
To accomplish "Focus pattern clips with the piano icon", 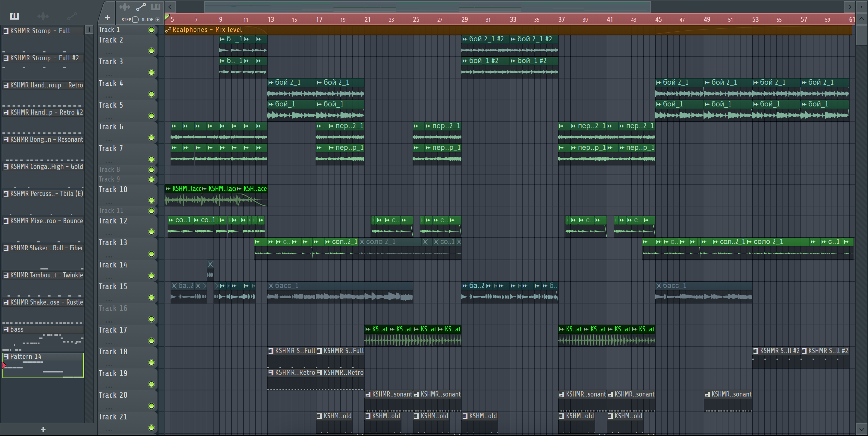I will pos(156,7).
